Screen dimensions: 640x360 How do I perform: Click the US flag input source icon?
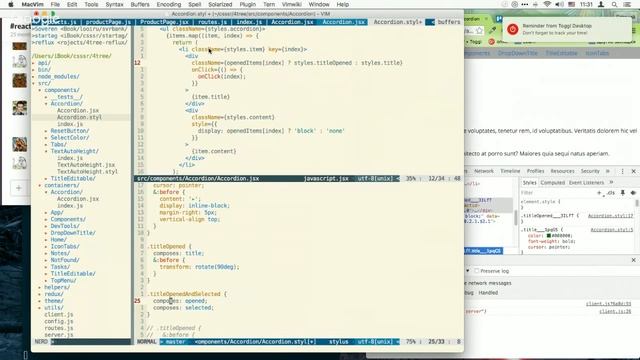click(x=571, y=4)
